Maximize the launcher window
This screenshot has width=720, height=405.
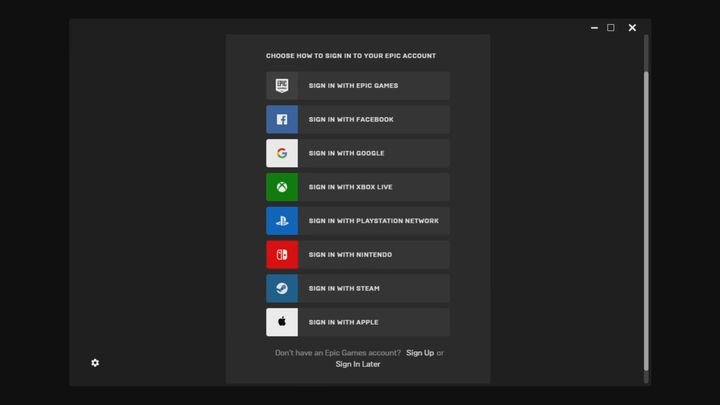611,28
